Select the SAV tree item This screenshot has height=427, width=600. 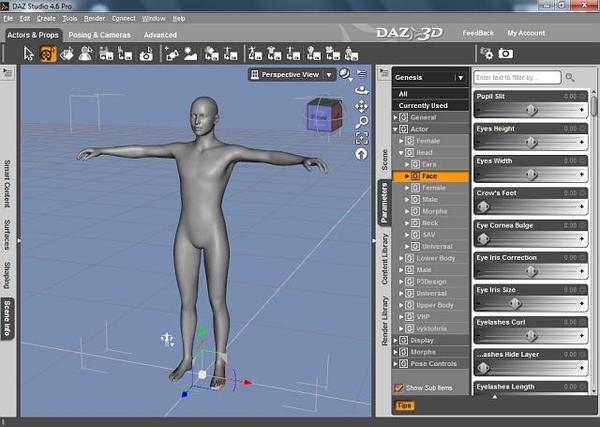click(x=429, y=235)
